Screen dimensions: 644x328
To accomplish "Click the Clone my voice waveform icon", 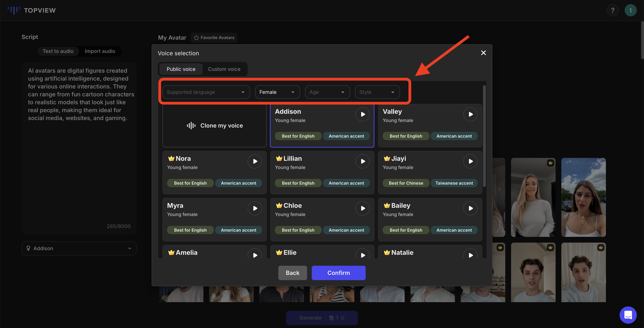I will tap(191, 126).
